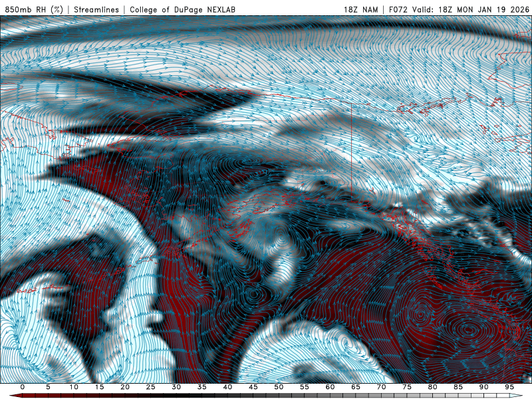Click the "F072" forecast hour text

pyautogui.click(x=398, y=9)
